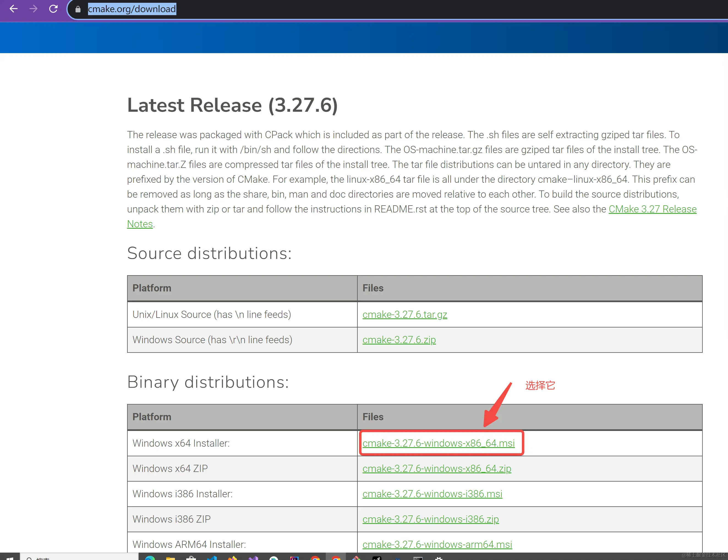Open the CMake 3.27 Release Notes link

652,209
